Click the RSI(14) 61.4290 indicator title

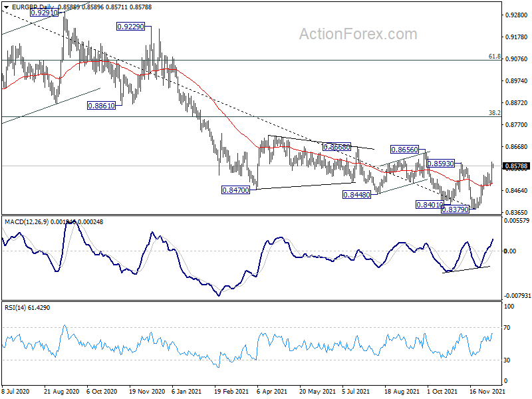27,308
